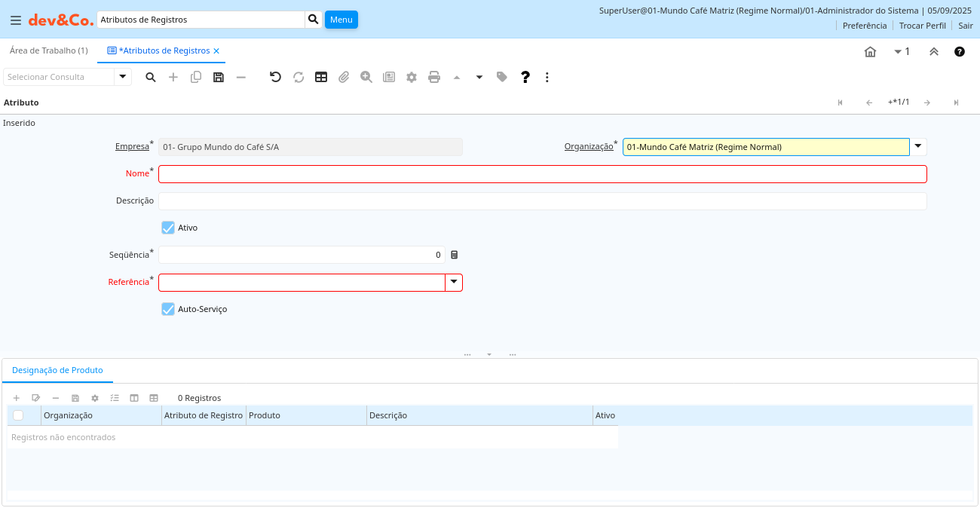Click the Undo changes icon

[x=275, y=77]
